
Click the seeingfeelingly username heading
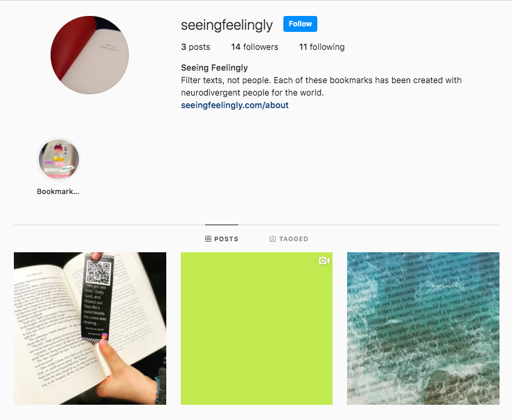tap(227, 25)
